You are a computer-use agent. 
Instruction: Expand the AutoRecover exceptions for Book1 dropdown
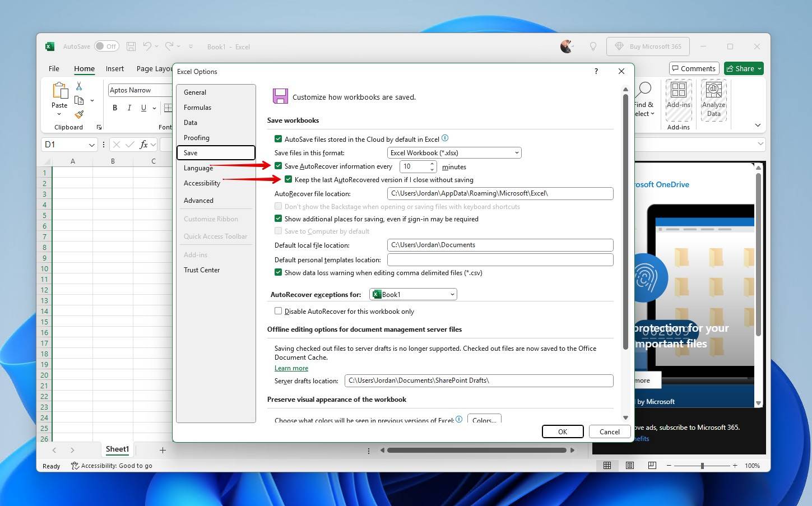(452, 294)
